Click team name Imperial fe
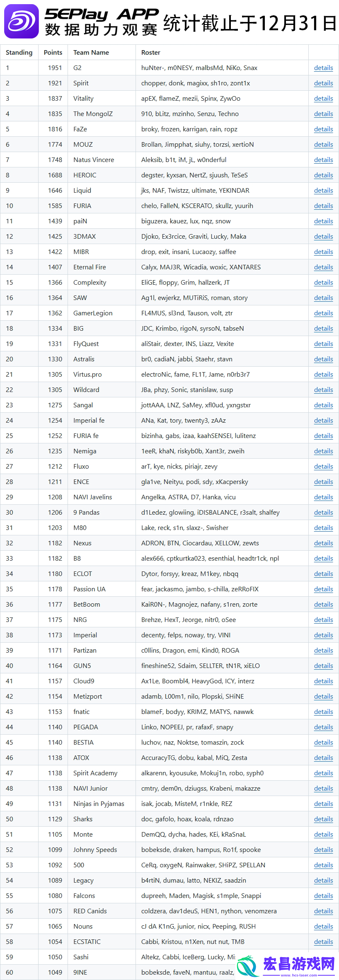This screenshot has width=339, height=980. click(x=89, y=421)
